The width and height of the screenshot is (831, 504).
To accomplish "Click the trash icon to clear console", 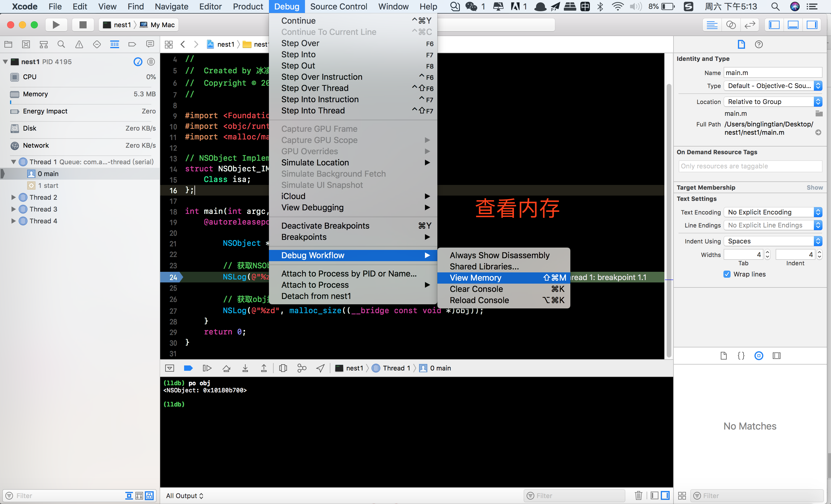I will point(638,495).
